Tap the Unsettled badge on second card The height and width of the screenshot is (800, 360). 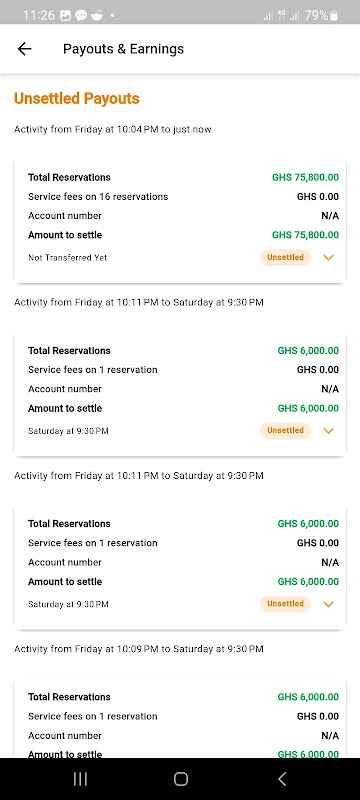click(285, 430)
